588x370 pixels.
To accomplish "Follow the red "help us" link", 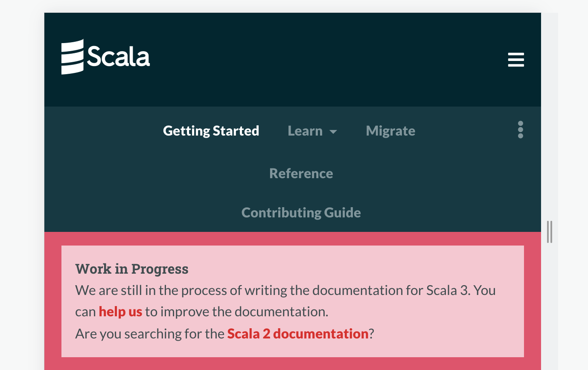I will (x=120, y=312).
